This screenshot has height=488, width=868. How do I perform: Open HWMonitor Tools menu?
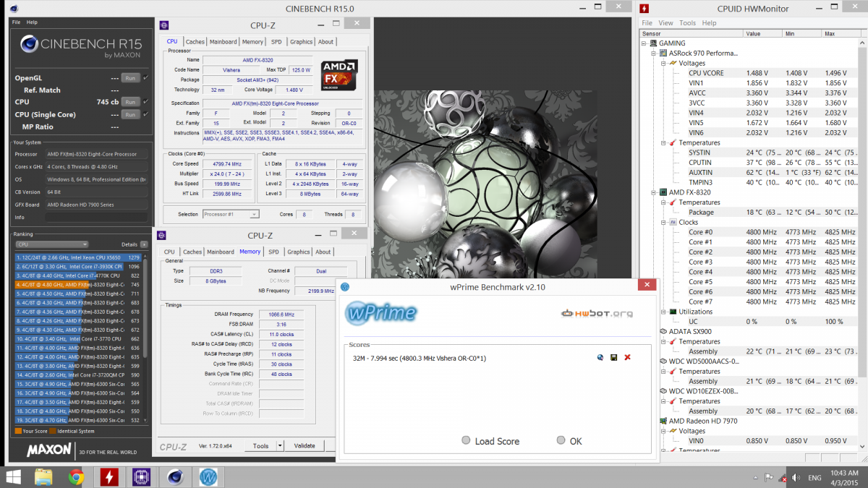[687, 23]
